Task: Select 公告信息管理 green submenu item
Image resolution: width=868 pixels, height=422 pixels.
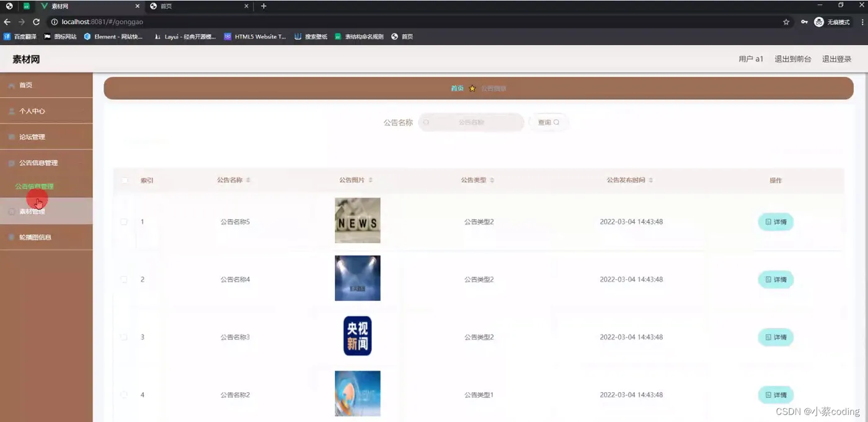Action: point(34,186)
